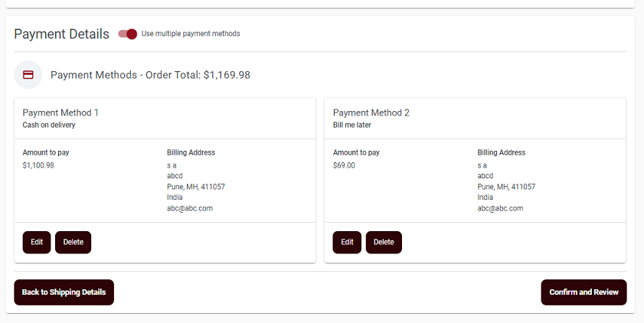This screenshot has height=323, width=644.
Task: Edit Payment Method 1 Cash on delivery
Action: [37, 242]
